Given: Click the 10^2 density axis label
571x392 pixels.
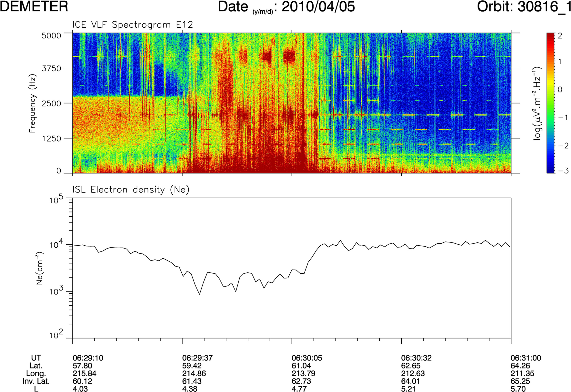Looking at the screenshot, I should 56,335.
